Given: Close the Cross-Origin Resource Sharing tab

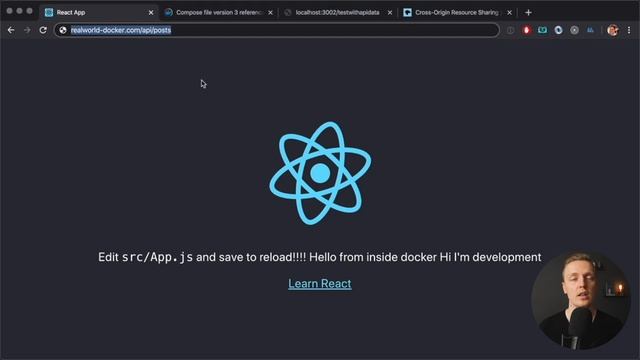Looking at the screenshot, I should 509,13.
